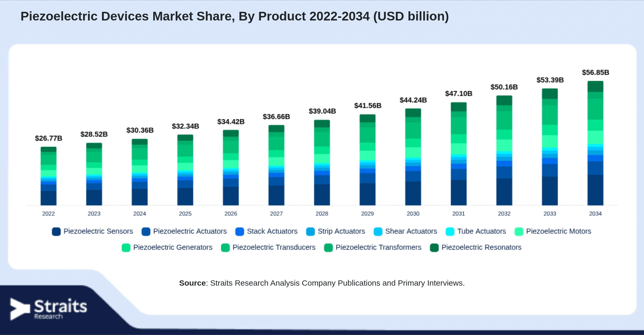This screenshot has width=644, height=335.
Task: Click the 2029 stacked bar
Action: (x=367, y=160)
